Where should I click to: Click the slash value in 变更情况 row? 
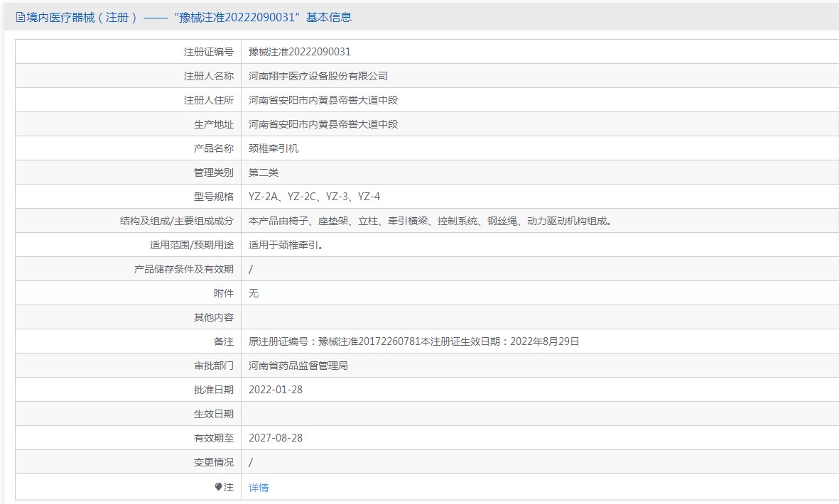point(250,462)
